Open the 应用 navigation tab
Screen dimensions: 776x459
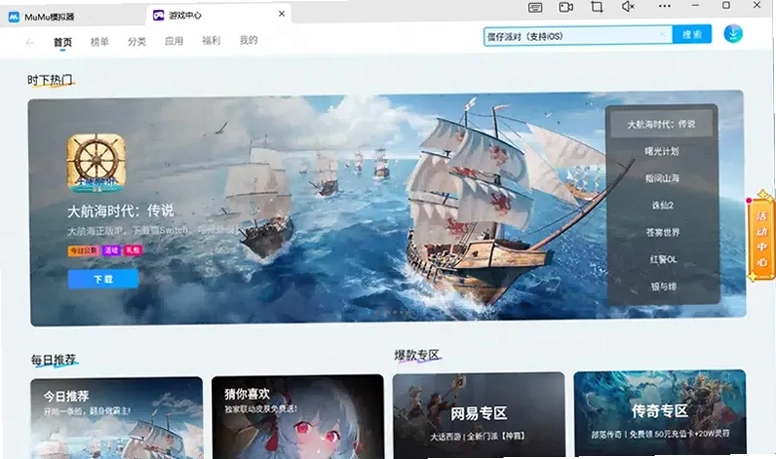tap(174, 41)
